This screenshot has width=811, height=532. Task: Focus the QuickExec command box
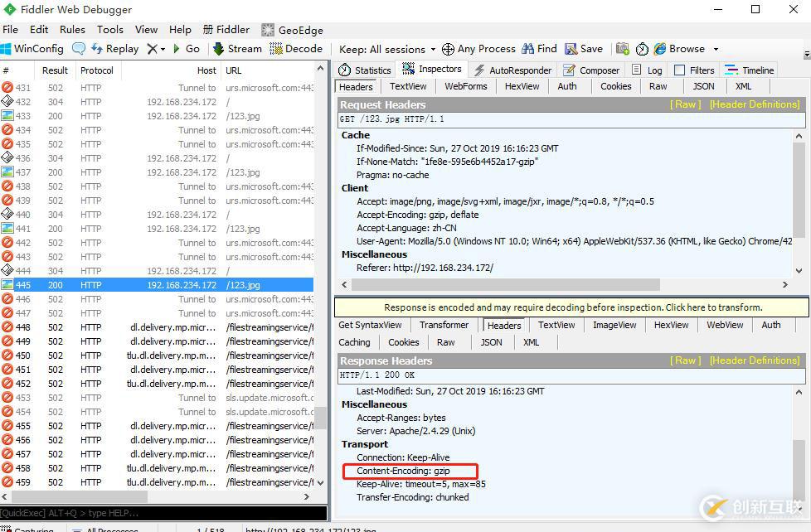tap(163, 513)
